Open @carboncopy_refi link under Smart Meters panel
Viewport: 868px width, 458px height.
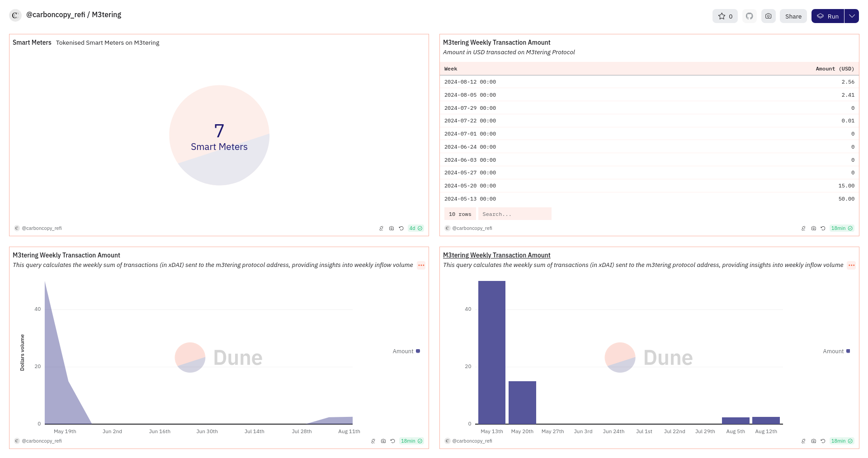(x=42, y=229)
